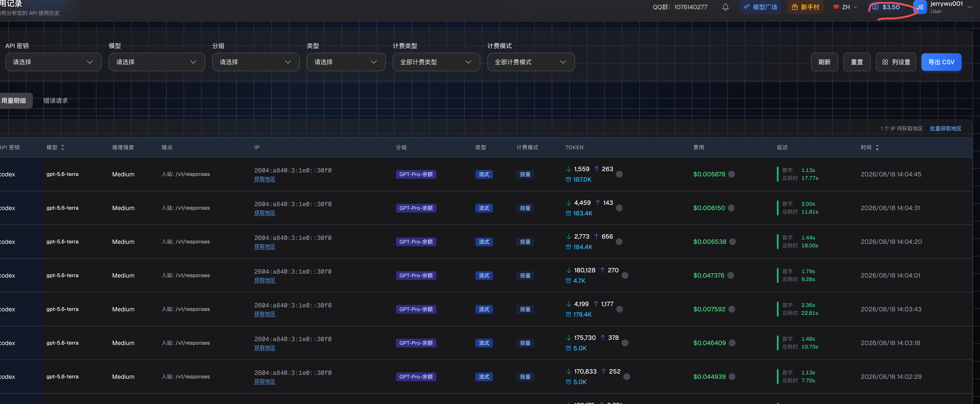Click the GPT-Pro-余额 tag in the 14:04:45 row
The height and width of the screenshot is (404, 980).
416,174
